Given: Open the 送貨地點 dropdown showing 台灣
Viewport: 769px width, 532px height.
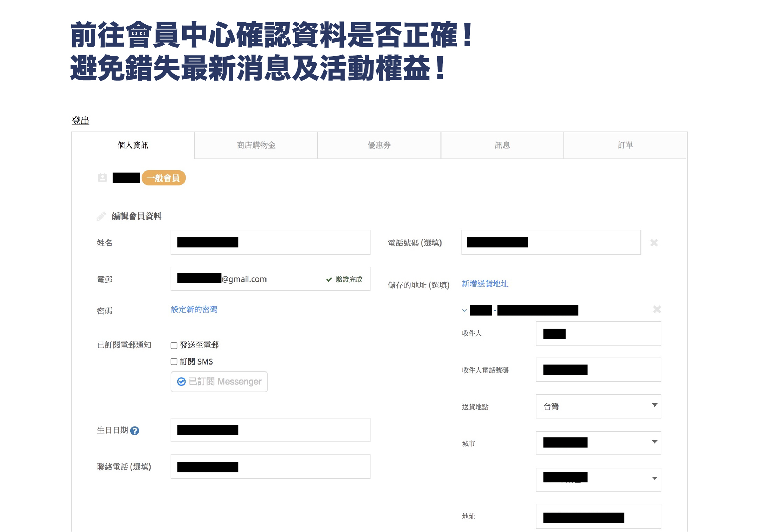Looking at the screenshot, I should click(x=598, y=406).
